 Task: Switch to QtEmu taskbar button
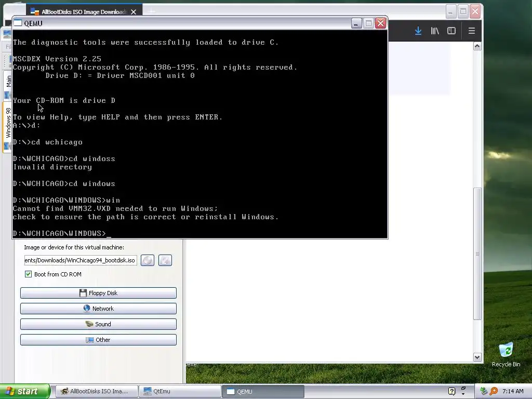coord(180,391)
